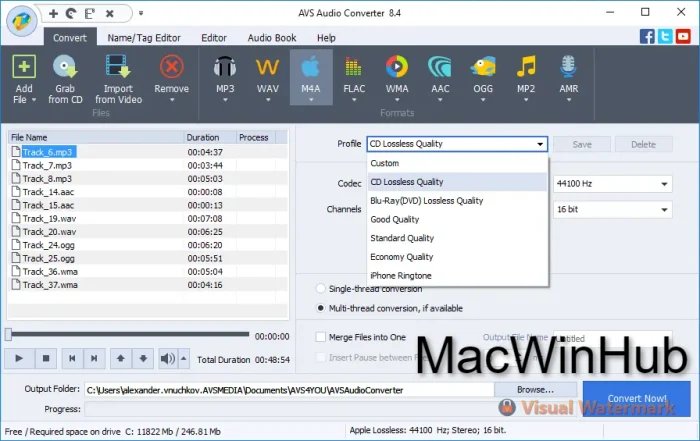Open the Editor tab
Image resolution: width=700 pixels, height=441 pixels.
pyautogui.click(x=214, y=37)
